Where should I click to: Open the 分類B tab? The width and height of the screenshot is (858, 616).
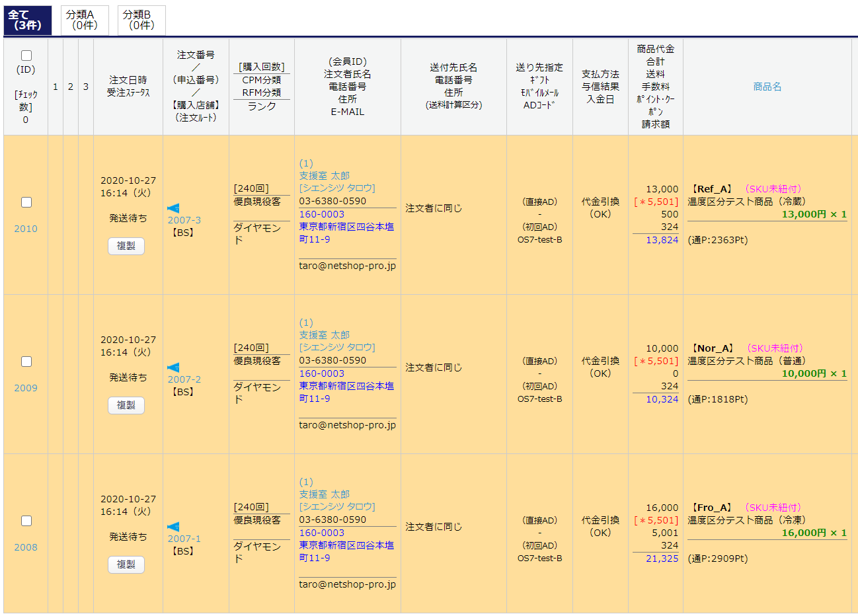click(141, 20)
